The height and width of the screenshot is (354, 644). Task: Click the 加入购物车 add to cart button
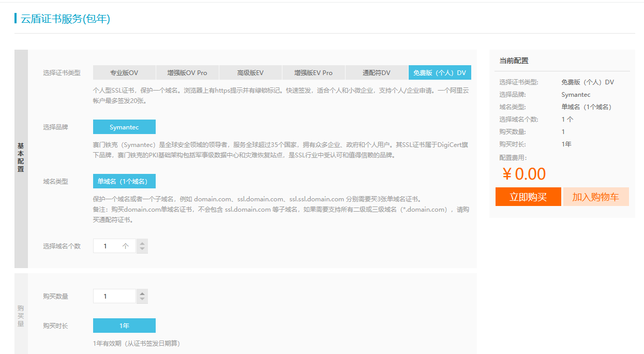596,197
